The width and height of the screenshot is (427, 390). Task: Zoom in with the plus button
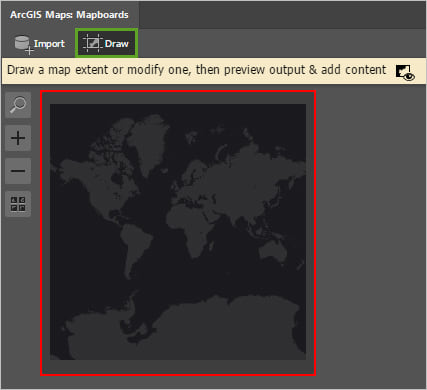pos(18,138)
